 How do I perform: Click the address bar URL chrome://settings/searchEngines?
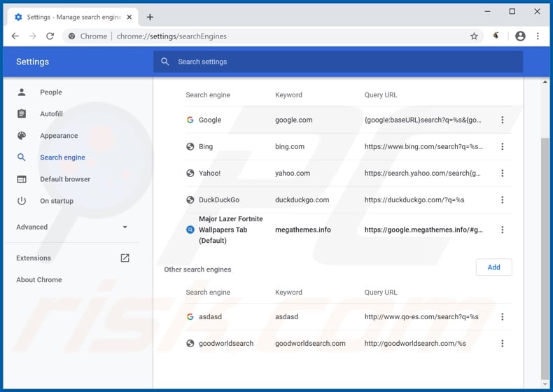(171, 36)
